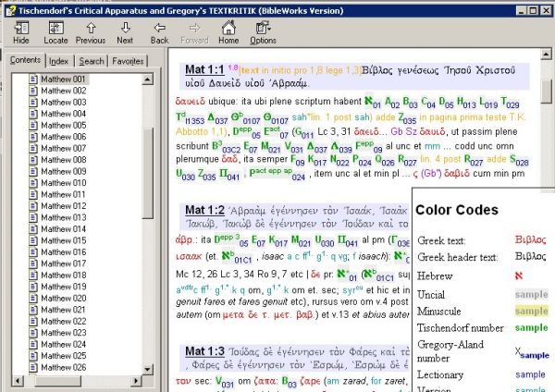Click the Color Codes heading
The width and height of the screenshot is (555, 392).
pos(457,210)
